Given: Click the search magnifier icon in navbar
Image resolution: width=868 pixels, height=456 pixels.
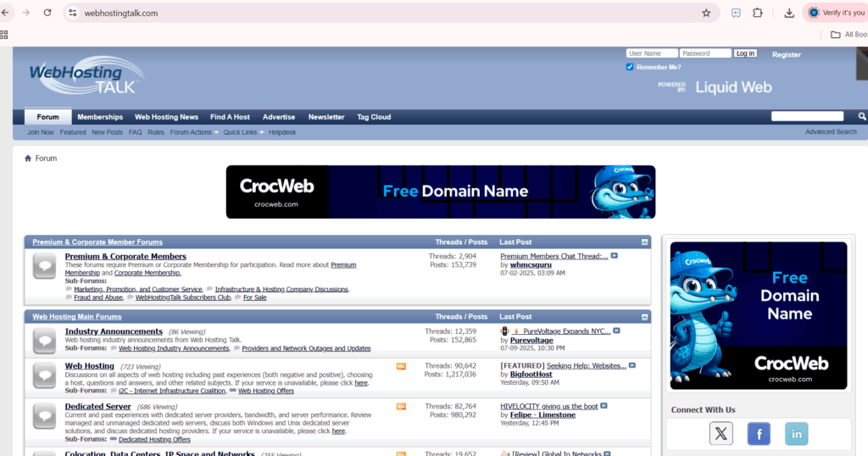Looking at the screenshot, I should (x=862, y=116).
